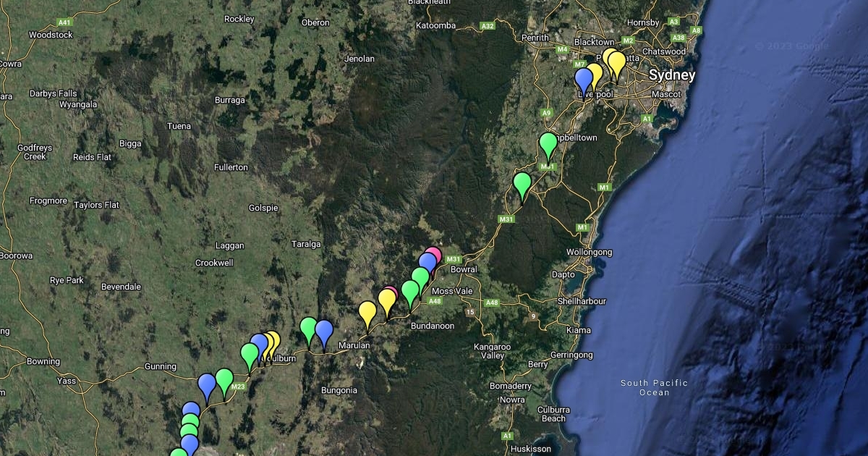Select the green pin left of blue Marulan pin

(309, 329)
